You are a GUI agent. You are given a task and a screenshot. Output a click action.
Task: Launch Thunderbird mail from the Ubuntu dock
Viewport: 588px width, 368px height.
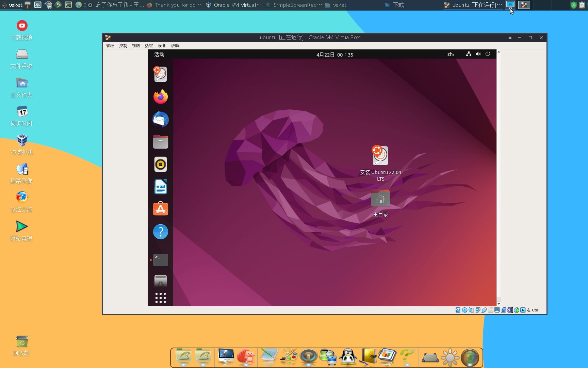pos(160,119)
